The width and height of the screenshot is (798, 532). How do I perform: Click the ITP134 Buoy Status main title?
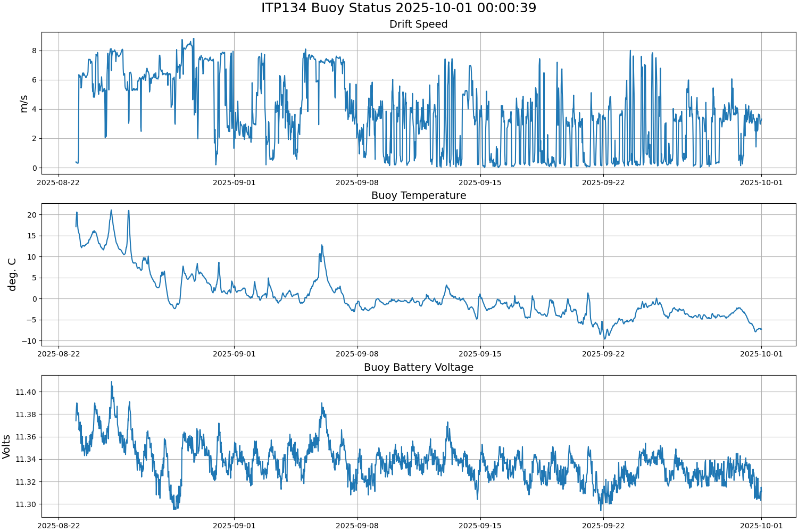[x=398, y=8]
